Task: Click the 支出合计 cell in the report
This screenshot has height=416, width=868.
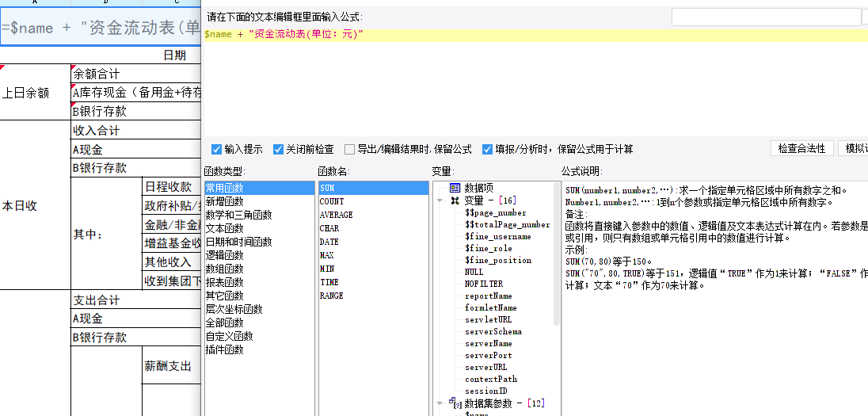Action: 135,300
